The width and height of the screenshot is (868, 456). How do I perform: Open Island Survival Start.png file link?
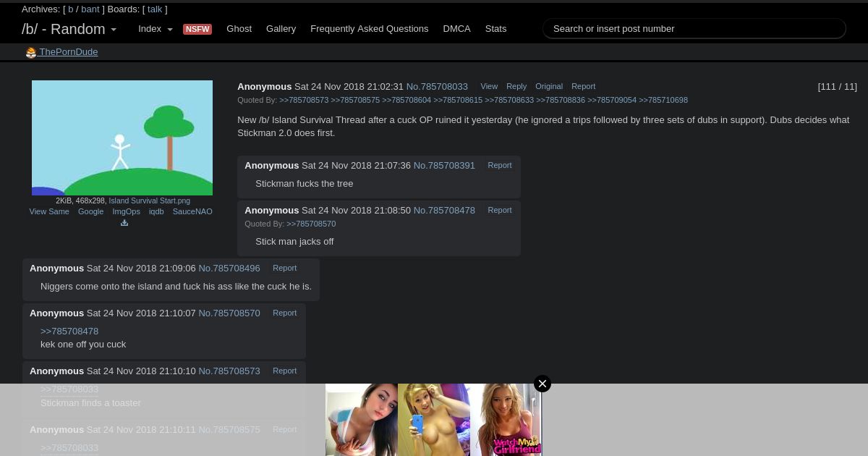149,201
